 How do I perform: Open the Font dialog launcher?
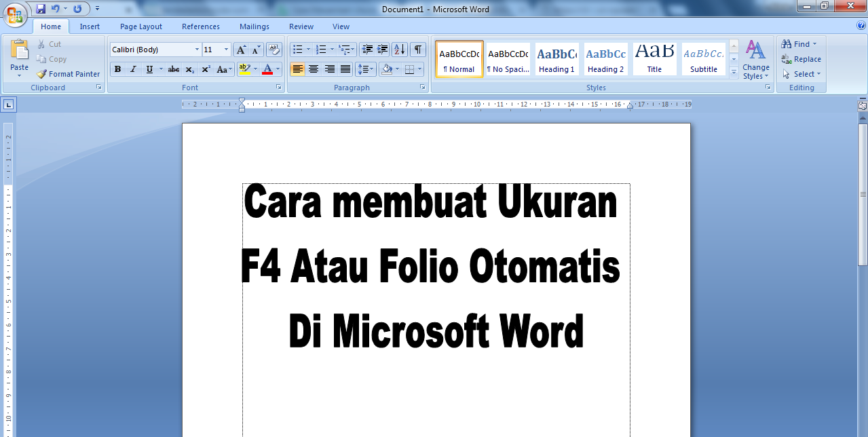pos(278,88)
